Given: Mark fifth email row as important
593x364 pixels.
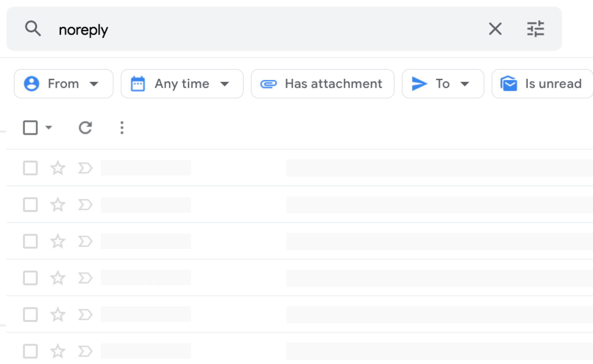Looking at the screenshot, I should coord(85,314).
